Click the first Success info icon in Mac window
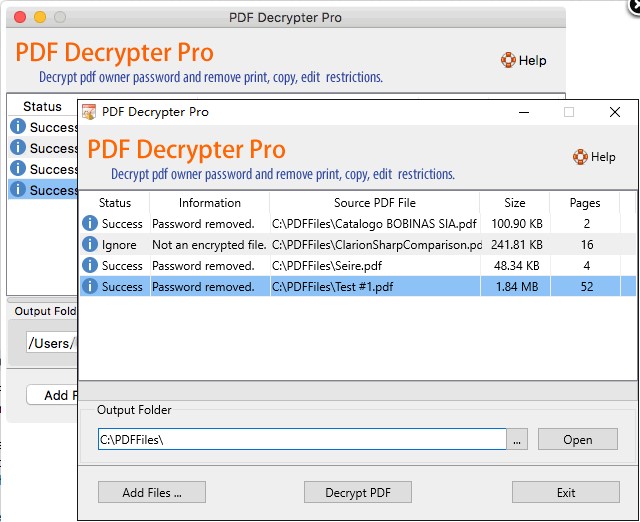Screen dimensions: 640x522 tap(18, 126)
